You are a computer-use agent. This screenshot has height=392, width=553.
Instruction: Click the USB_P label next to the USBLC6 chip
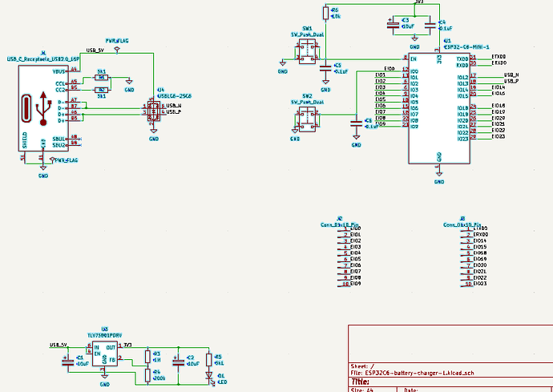pyautogui.click(x=174, y=112)
